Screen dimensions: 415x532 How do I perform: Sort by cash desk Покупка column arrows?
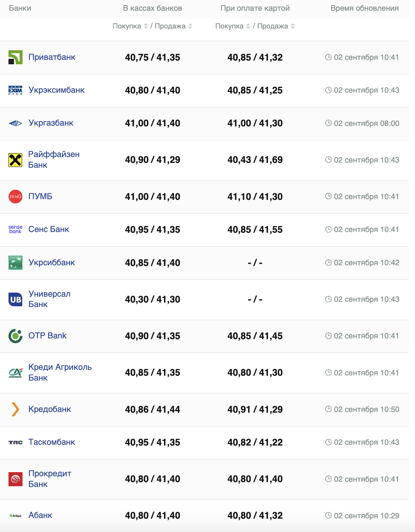click(146, 26)
